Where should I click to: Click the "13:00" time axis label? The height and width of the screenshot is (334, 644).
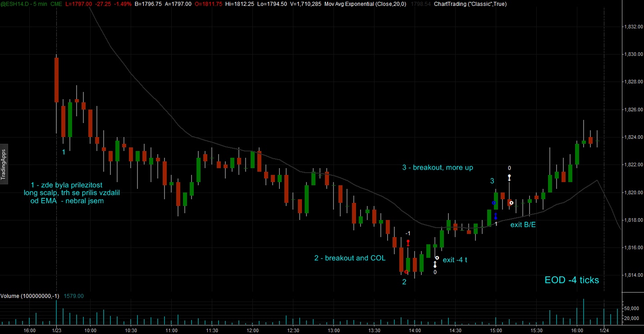pos(333,330)
